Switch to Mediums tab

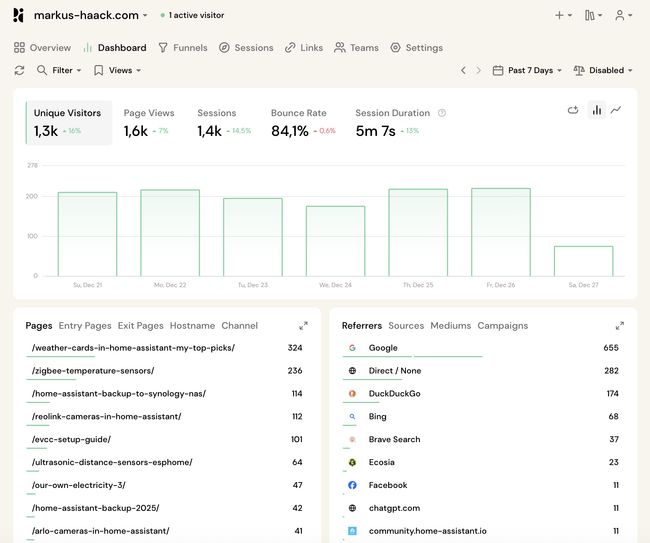pos(451,326)
